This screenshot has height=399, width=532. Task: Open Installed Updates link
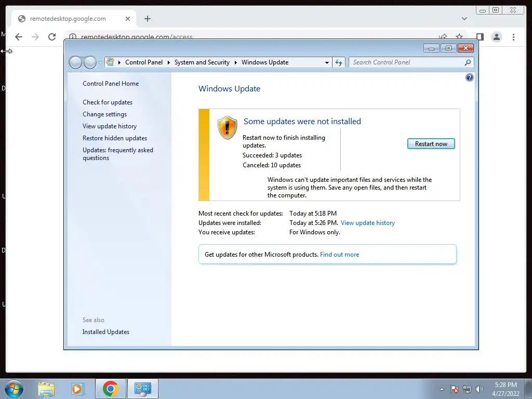[106, 332]
